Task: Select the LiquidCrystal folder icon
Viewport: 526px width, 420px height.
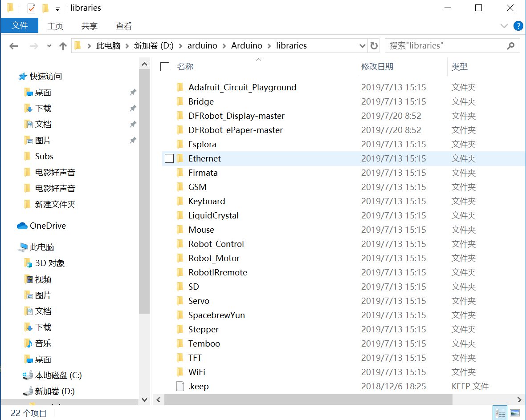Action: pos(180,215)
